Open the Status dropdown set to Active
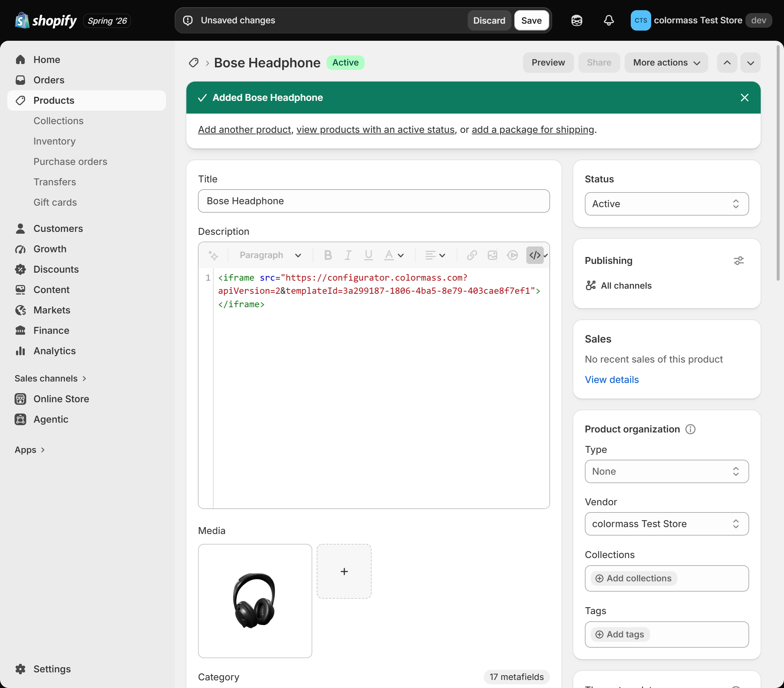This screenshot has height=688, width=784. 667,204
